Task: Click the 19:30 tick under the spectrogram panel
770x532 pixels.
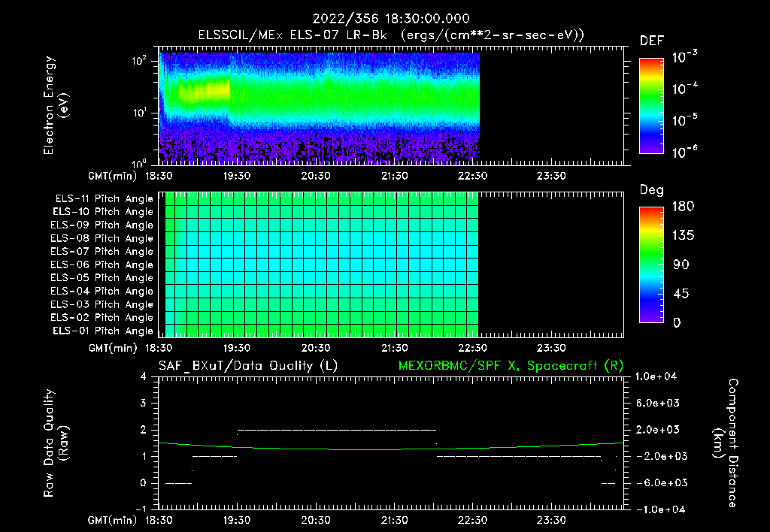Action: [x=237, y=176]
